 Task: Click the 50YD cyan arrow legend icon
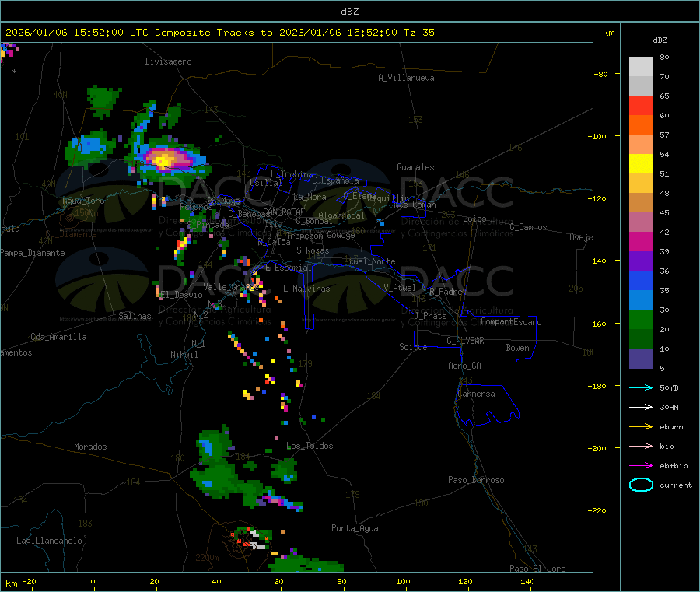pyautogui.click(x=641, y=387)
